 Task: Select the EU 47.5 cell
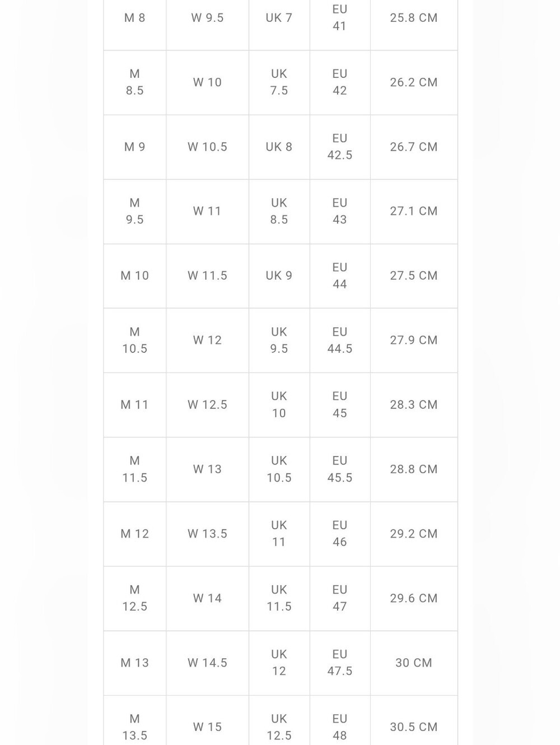(339, 663)
